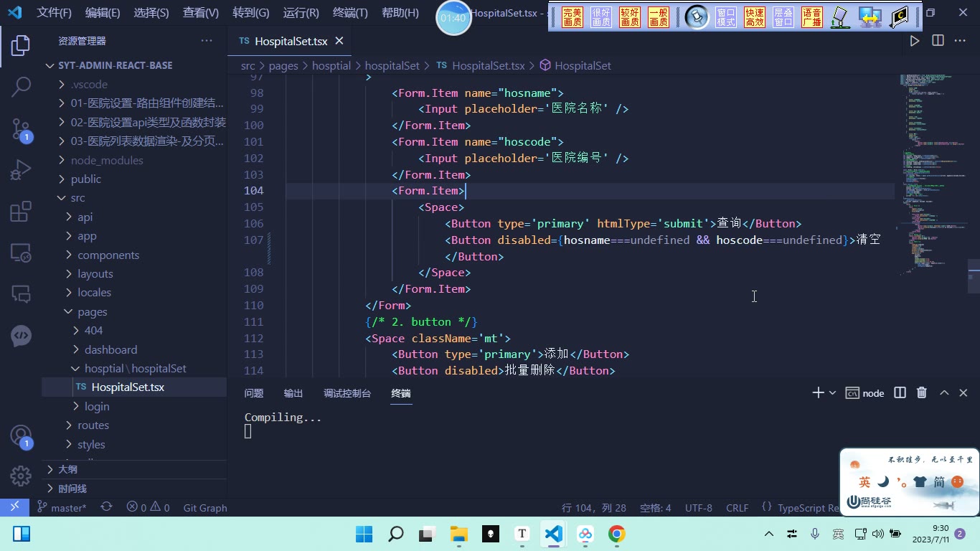
Task: Open the Windows Start menu
Action: click(x=364, y=534)
